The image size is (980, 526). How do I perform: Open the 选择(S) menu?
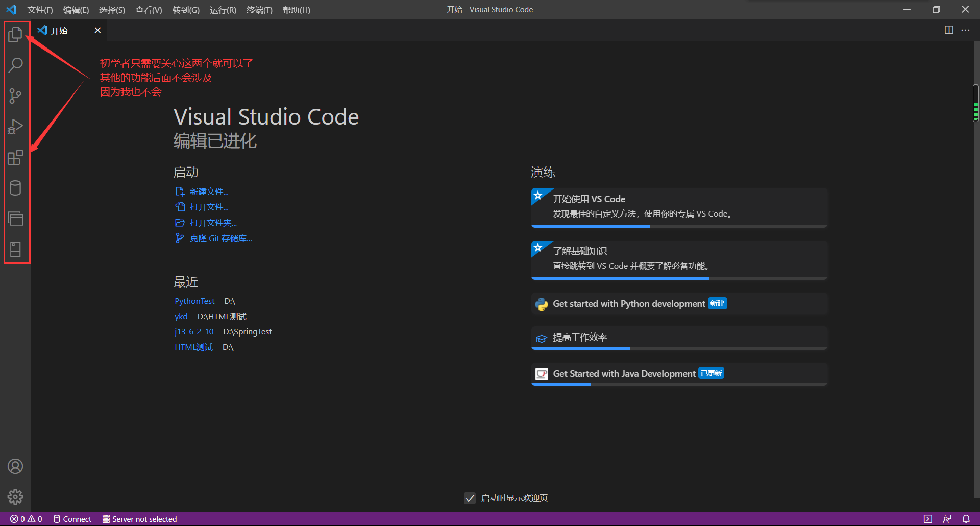click(x=112, y=10)
